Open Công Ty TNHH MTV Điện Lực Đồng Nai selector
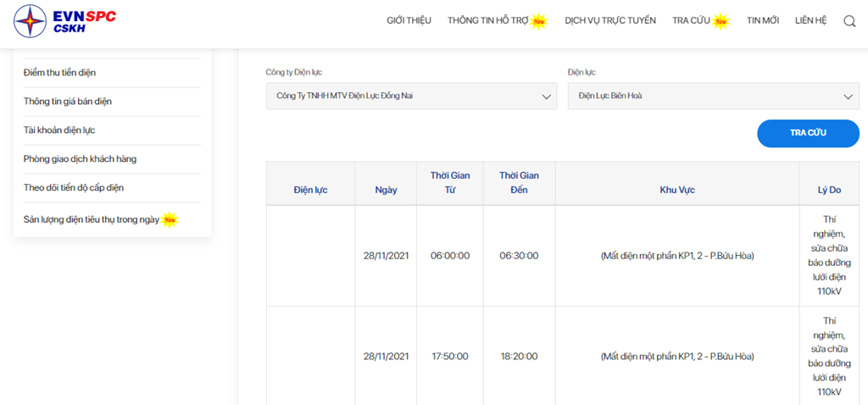 coord(411,97)
